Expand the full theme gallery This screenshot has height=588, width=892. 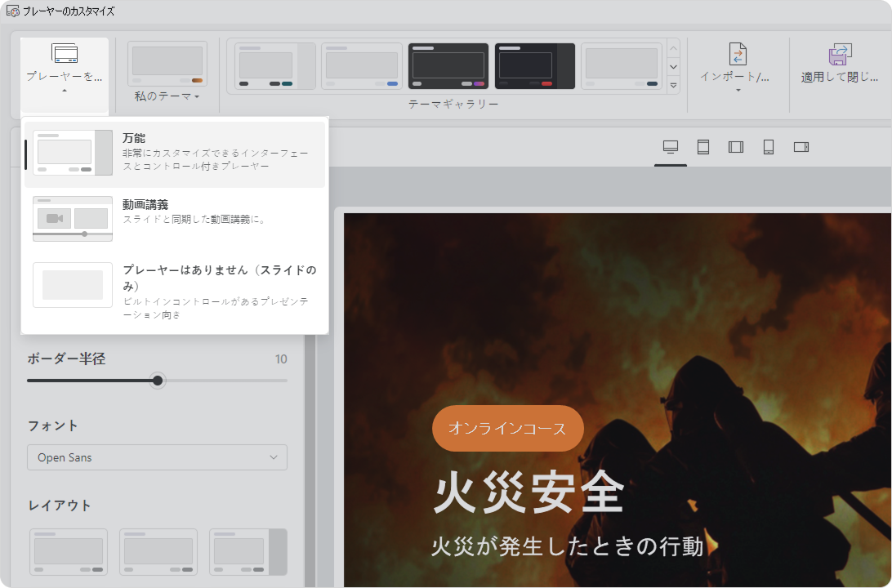tap(673, 85)
